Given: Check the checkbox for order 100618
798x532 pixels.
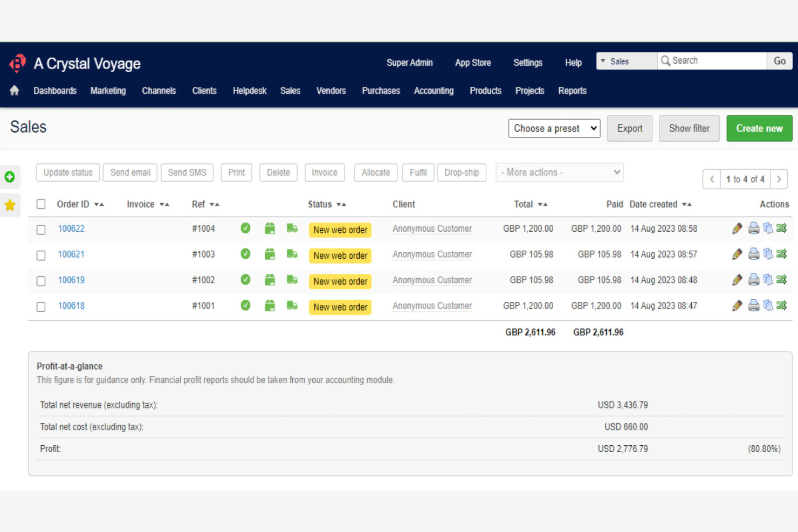Looking at the screenshot, I should [41, 306].
